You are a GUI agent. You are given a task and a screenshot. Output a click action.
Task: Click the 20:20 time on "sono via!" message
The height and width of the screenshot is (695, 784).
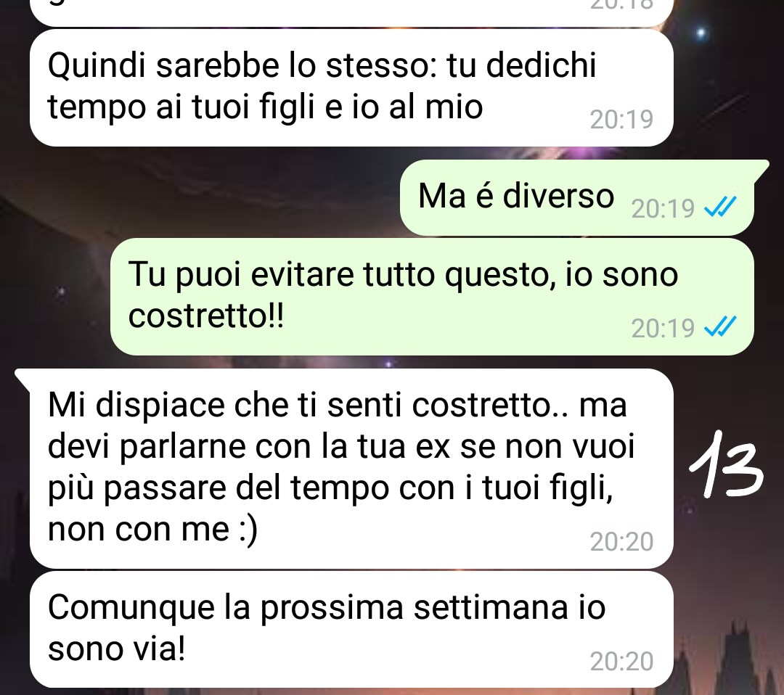pyautogui.click(x=621, y=662)
